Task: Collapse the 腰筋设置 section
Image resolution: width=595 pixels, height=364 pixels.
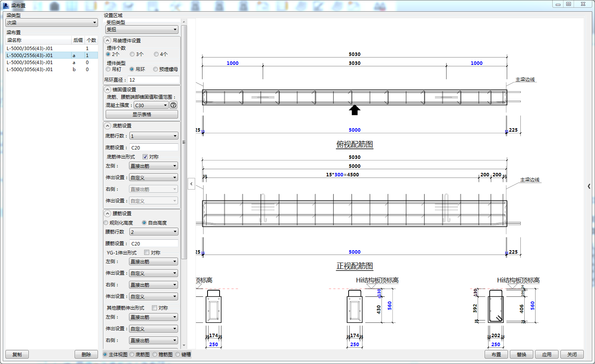Action: click(108, 214)
